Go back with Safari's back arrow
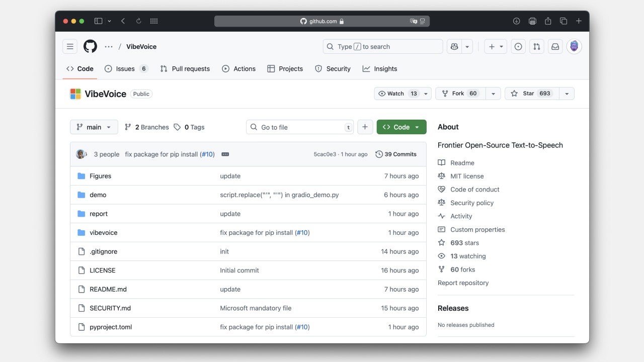 [123, 21]
